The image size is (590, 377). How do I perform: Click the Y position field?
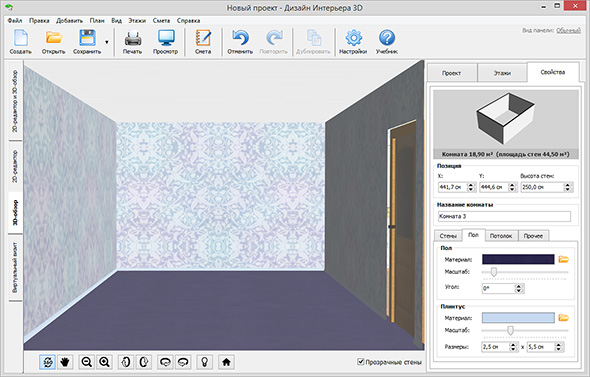tap(494, 187)
